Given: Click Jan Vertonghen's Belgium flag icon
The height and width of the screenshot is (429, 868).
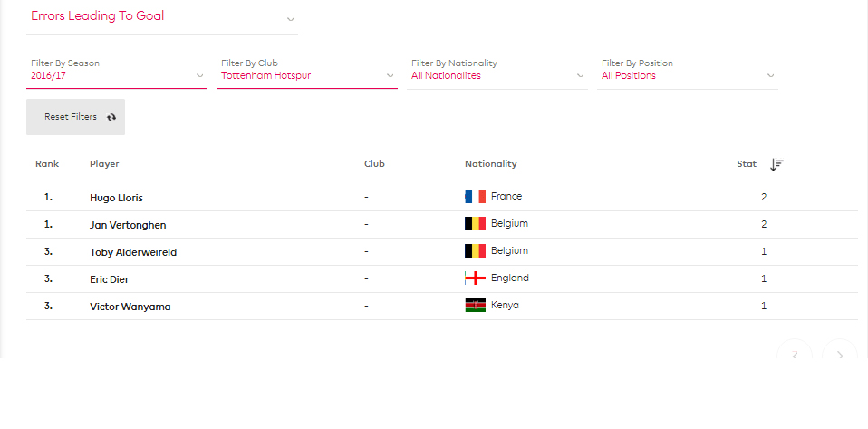Looking at the screenshot, I should click(475, 223).
